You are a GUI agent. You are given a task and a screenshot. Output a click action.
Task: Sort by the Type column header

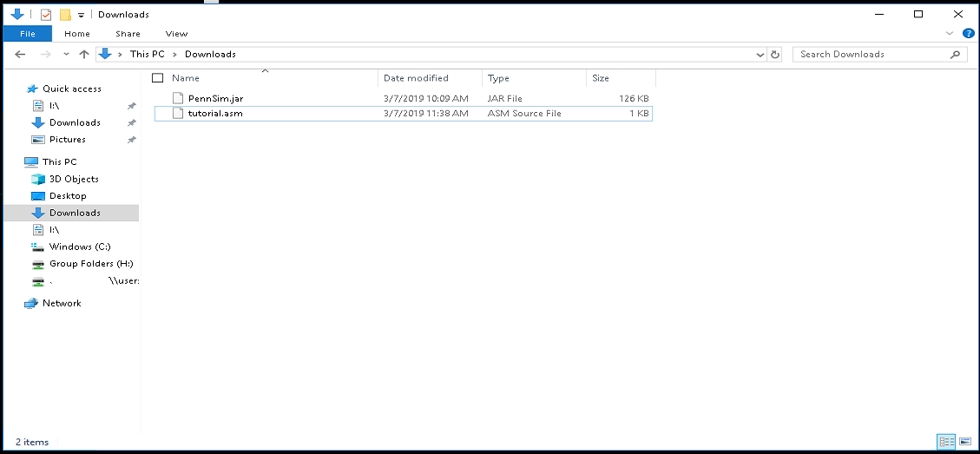[499, 78]
